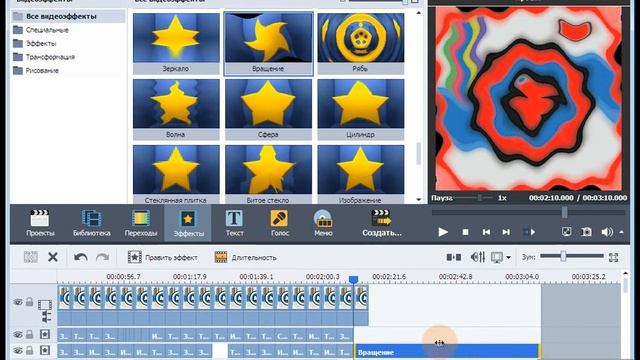
Task: Switch to the Эффекты tab
Action: point(188,223)
